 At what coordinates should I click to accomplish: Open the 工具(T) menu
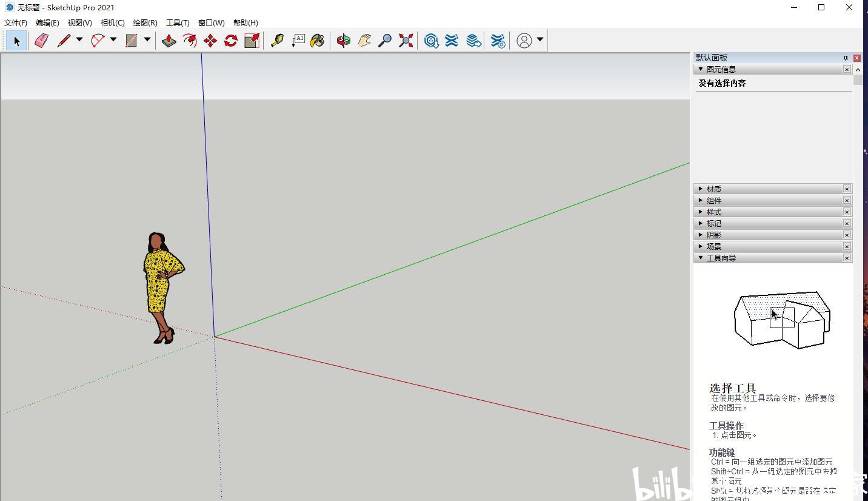[178, 23]
